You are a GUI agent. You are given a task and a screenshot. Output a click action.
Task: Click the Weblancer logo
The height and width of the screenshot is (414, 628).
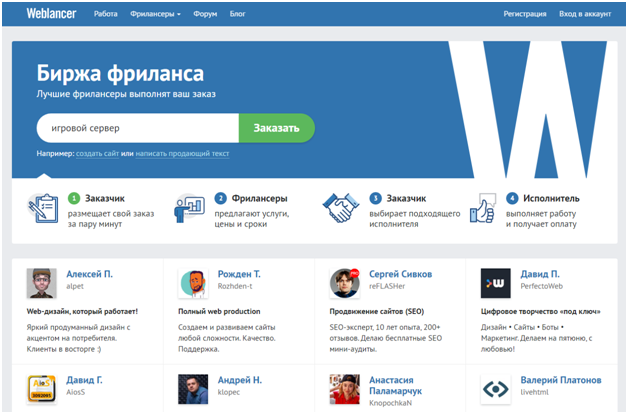coord(51,14)
